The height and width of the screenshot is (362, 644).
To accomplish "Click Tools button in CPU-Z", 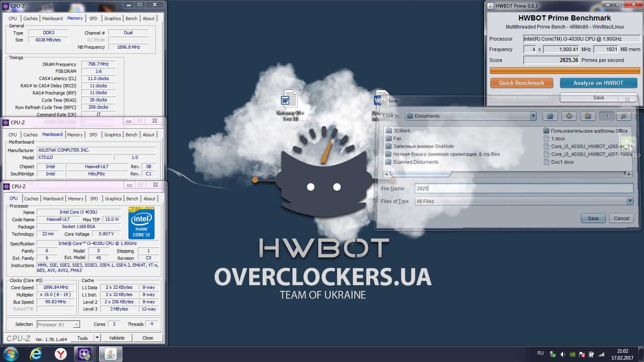I will (x=83, y=338).
